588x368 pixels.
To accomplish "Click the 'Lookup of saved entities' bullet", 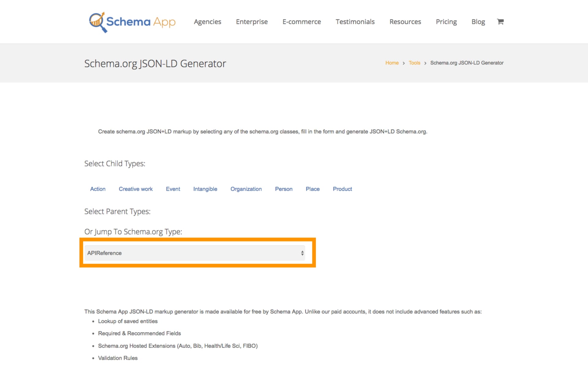I will [128, 321].
